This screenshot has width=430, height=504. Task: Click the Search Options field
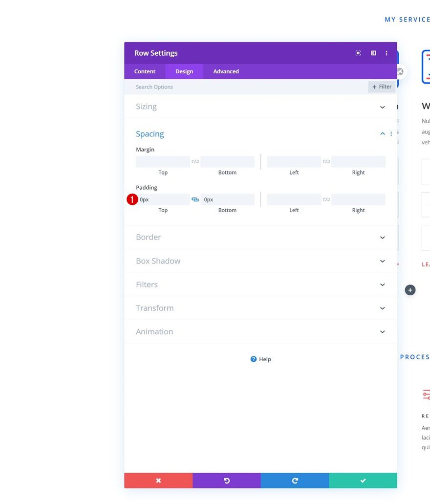coord(195,87)
